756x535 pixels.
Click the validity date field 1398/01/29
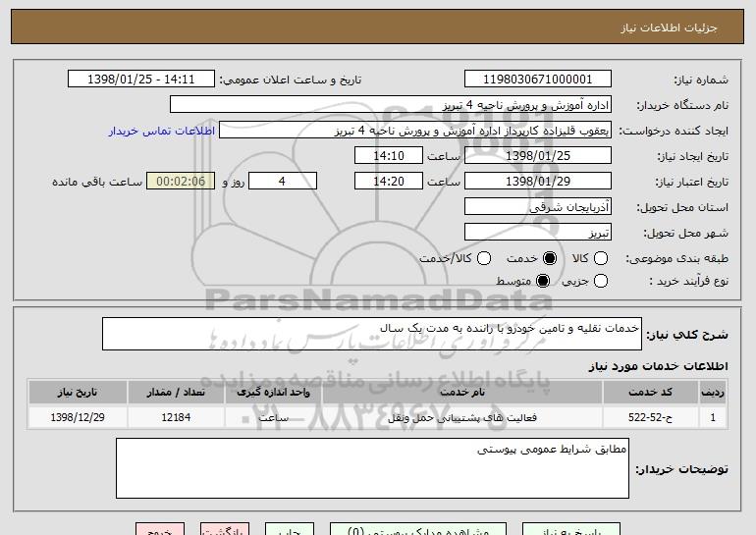(x=538, y=182)
